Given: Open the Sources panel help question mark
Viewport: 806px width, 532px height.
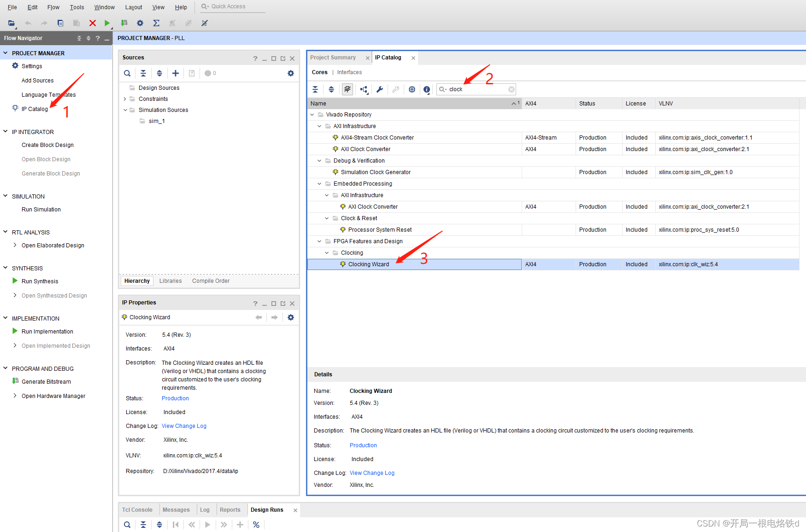Looking at the screenshot, I should [x=255, y=58].
